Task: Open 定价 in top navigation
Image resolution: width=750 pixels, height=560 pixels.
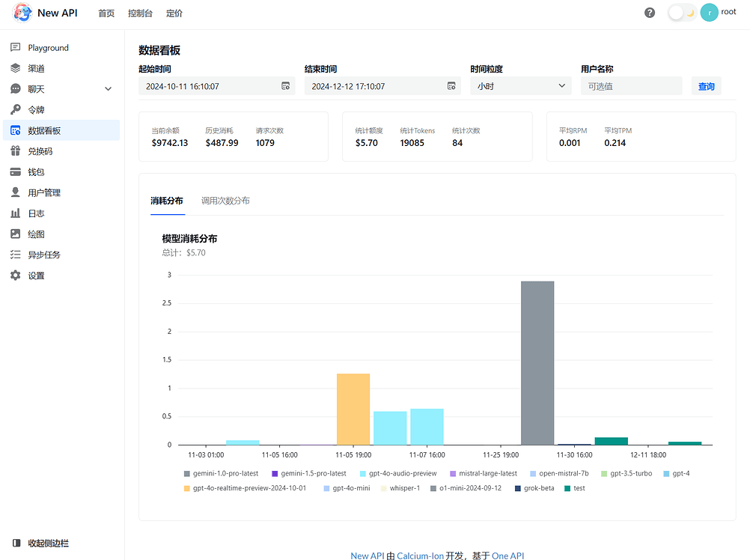Action: tap(174, 13)
